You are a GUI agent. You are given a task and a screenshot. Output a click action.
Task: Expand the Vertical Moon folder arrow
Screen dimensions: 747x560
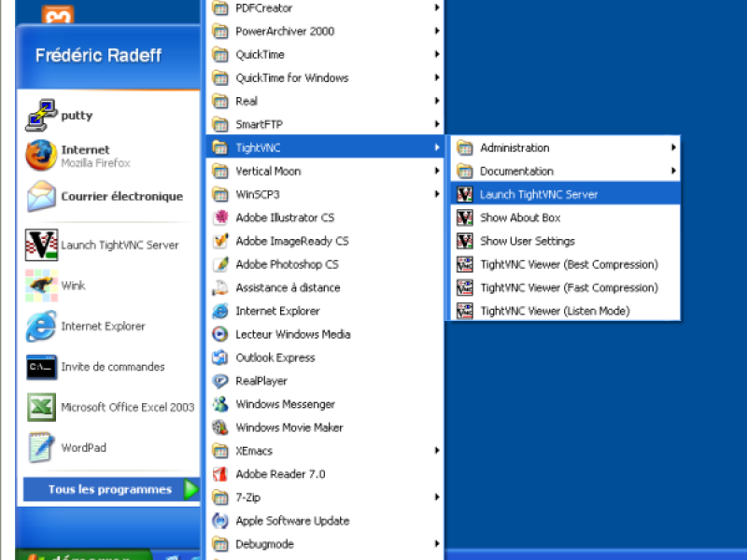[437, 171]
